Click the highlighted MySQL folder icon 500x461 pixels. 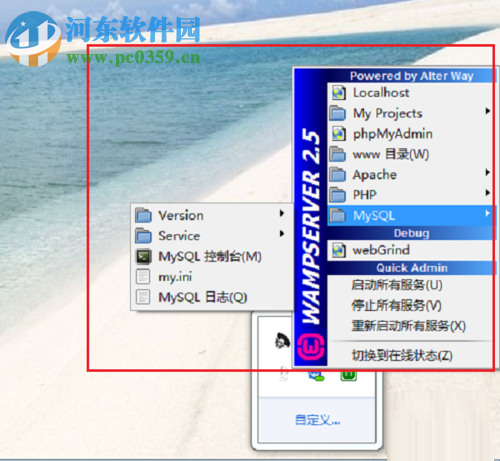(338, 216)
